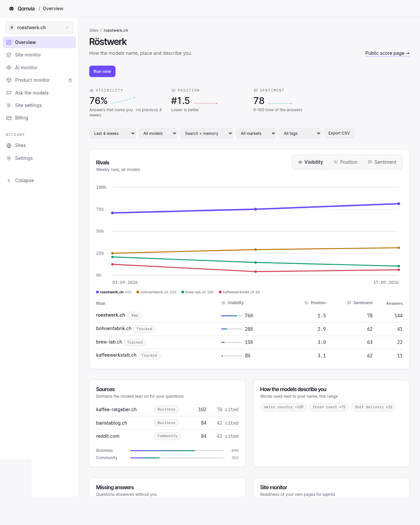Click the Site settings gear icon

click(9, 105)
